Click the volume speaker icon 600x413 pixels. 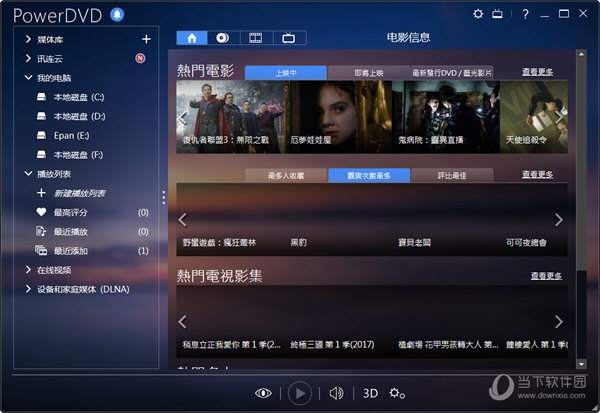point(336,393)
